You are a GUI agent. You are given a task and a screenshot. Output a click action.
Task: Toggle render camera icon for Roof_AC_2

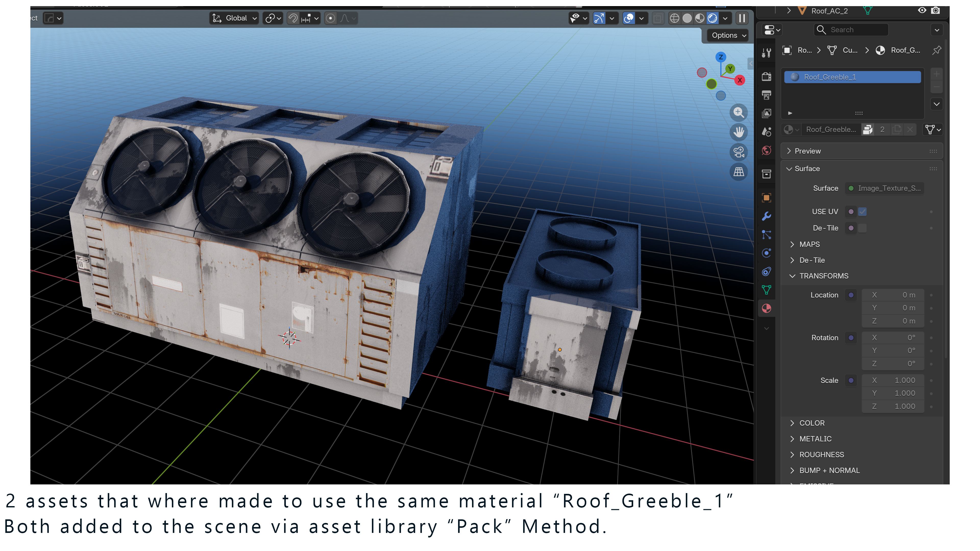click(x=936, y=10)
